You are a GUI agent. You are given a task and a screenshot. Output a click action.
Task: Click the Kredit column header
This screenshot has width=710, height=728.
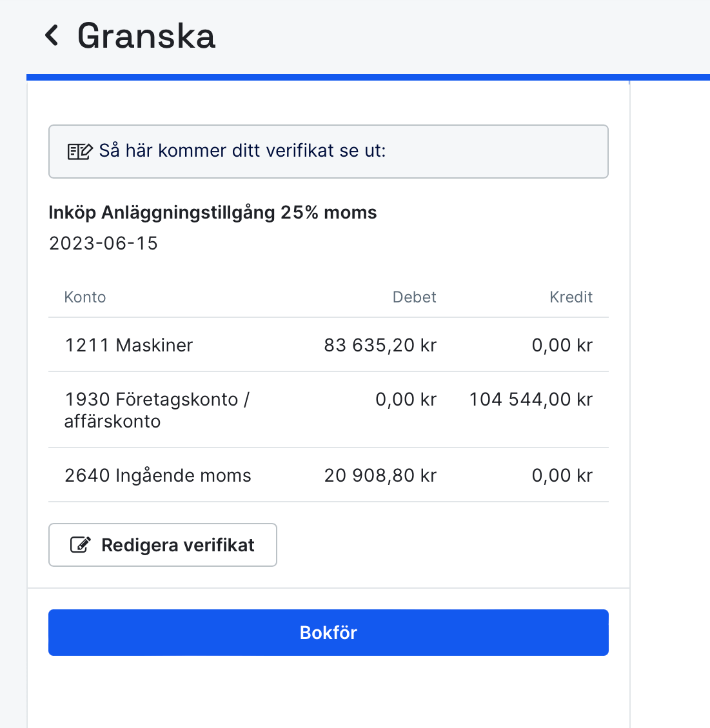point(571,297)
